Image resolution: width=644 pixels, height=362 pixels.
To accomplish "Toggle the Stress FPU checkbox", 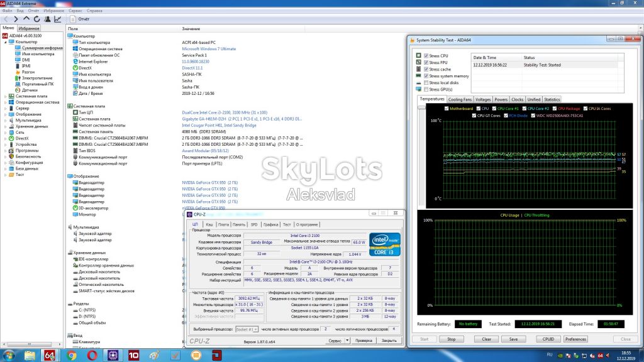I will pyautogui.click(x=426, y=62).
